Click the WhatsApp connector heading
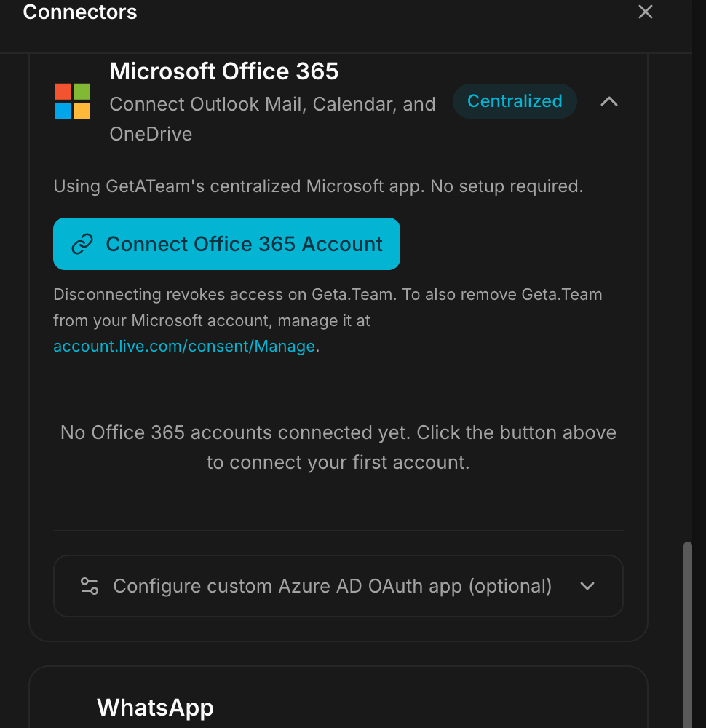The width and height of the screenshot is (706, 728). click(x=155, y=708)
